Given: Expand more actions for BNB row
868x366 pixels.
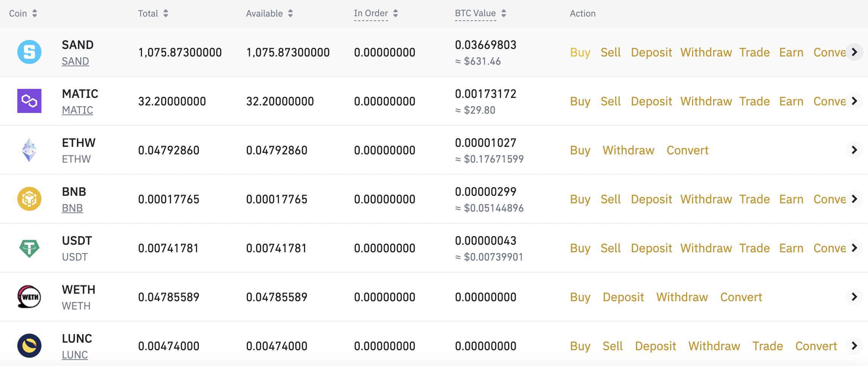Looking at the screenshot, I should 854,199.
